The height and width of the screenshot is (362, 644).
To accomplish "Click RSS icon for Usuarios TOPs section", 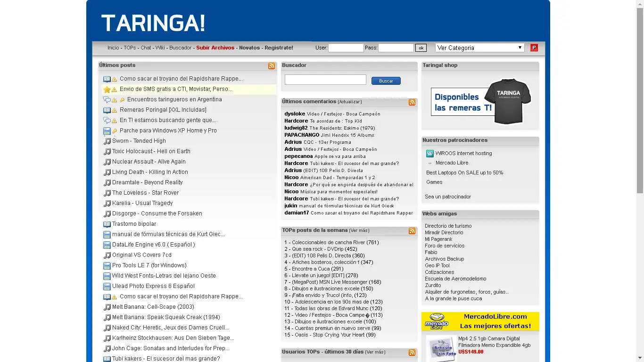I will click(x=412, y=353).
